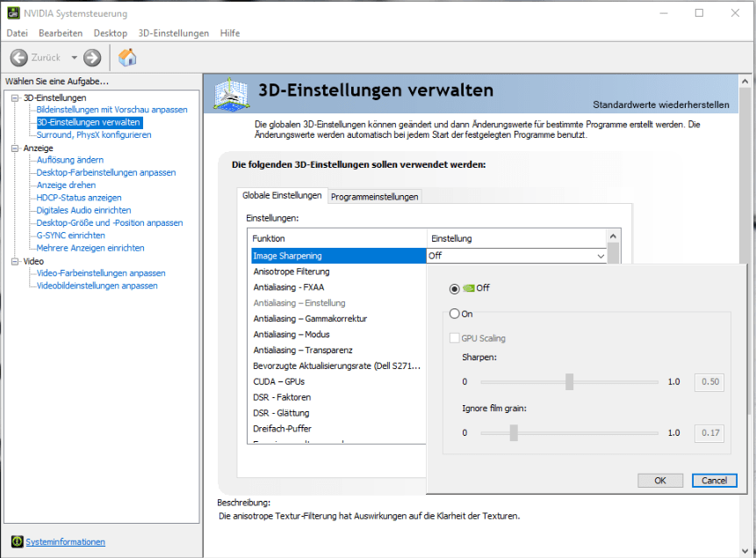
Task: Open Video-Farbeinstellungen anpassen
Action: 101,272
